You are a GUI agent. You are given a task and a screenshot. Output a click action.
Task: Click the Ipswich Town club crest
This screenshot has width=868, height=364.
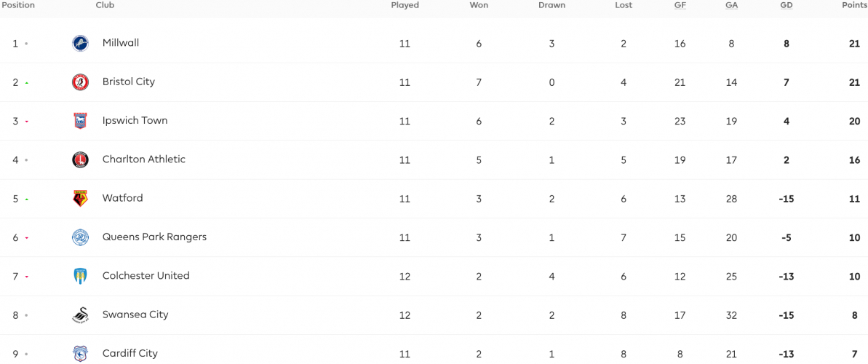[x=80, y=121]
